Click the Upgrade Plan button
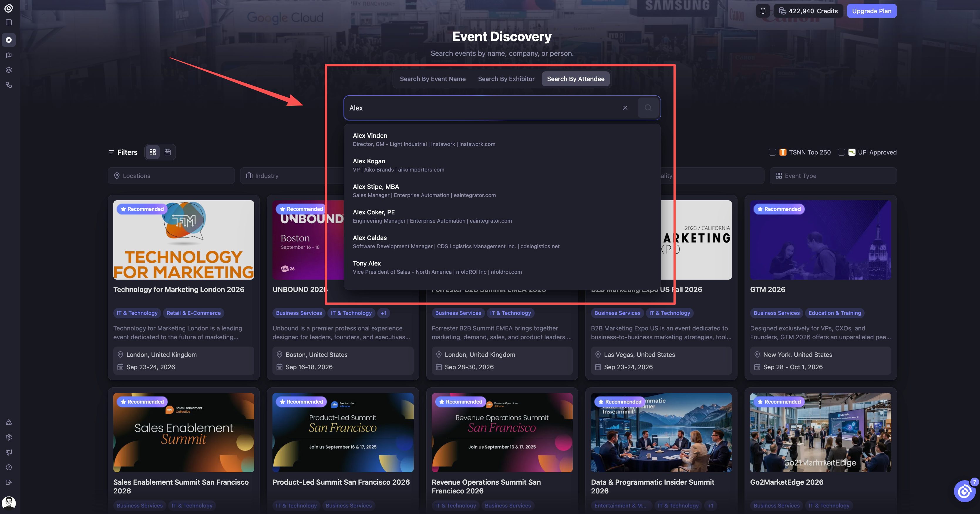This screenshot has width=980, height=514. (x=872, y=11)
